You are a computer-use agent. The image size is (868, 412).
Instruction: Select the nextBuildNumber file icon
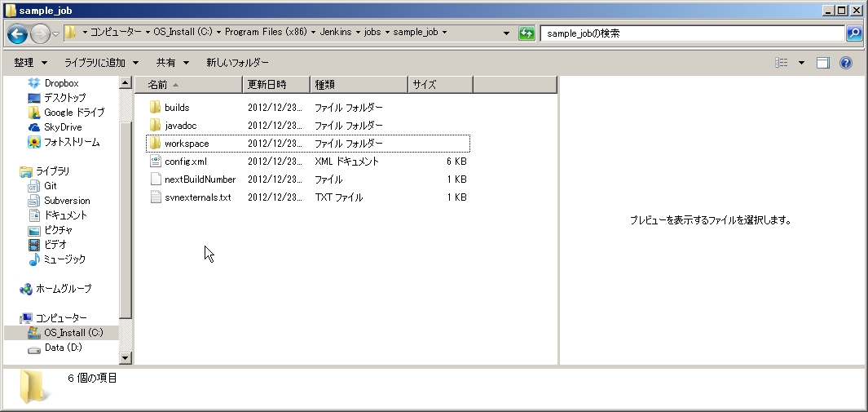pos(155,179)
